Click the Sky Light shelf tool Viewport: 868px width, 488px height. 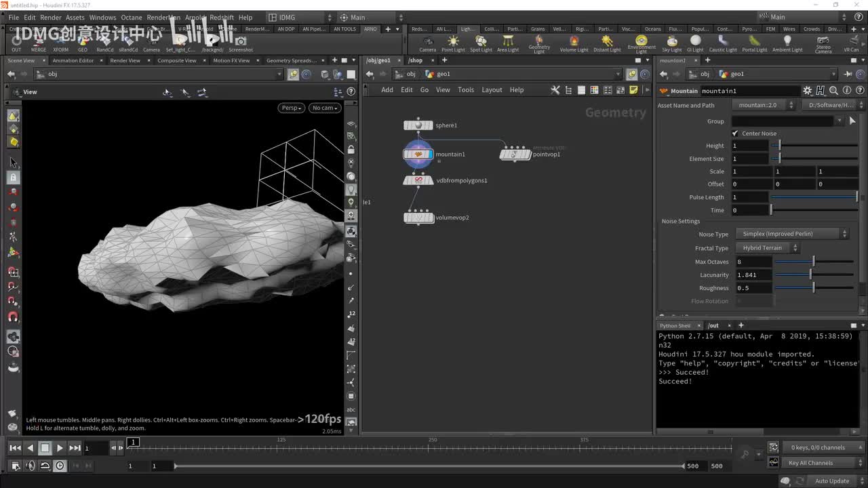click(x=671, y=43)
